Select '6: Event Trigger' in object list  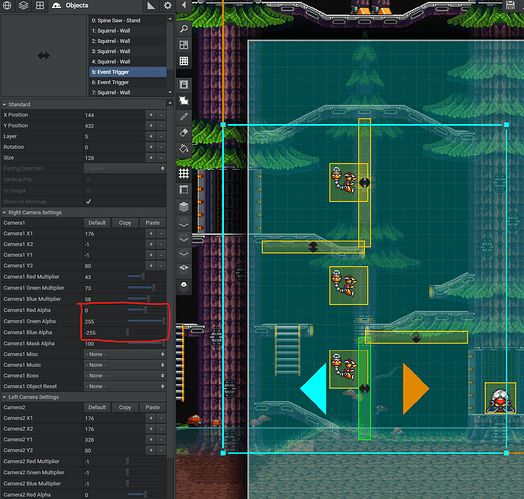click(x=128, y=82)
